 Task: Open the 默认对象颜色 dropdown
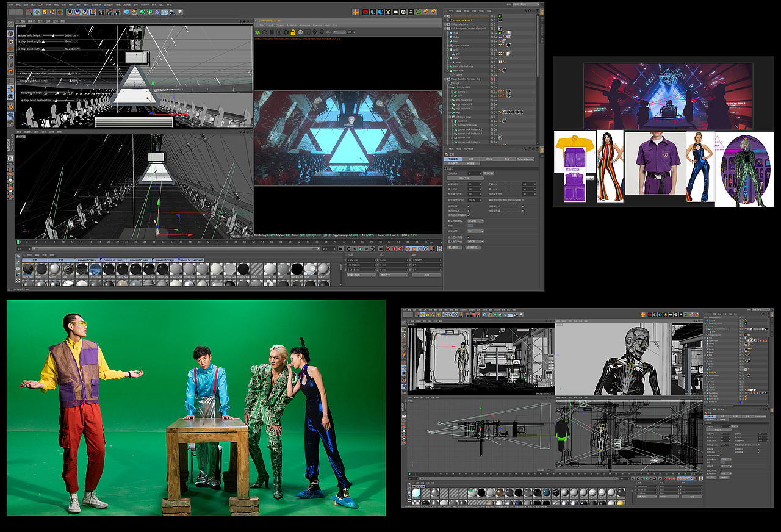click(475, 221)
